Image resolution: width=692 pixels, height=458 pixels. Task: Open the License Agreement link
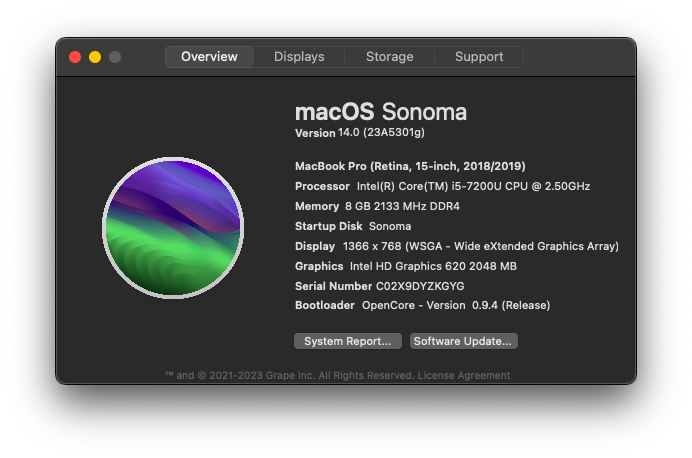coord(464,375)
